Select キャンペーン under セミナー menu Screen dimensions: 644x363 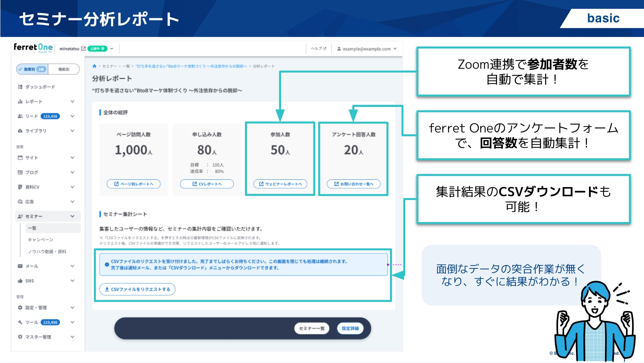[x=41, y=240]
